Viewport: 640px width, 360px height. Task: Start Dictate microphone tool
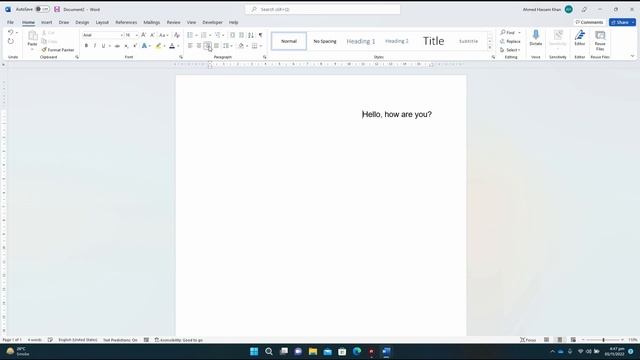coord(536,38)
